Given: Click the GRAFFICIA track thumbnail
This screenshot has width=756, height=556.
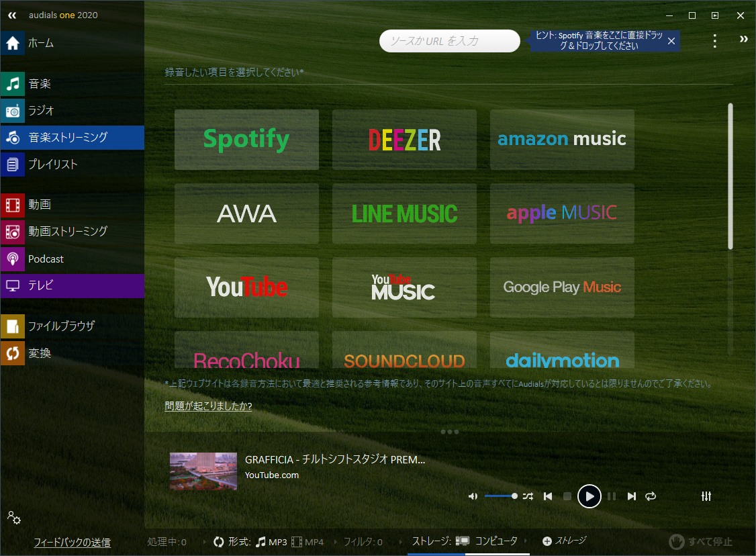Looking at the screenshot, I should [203, 471].
